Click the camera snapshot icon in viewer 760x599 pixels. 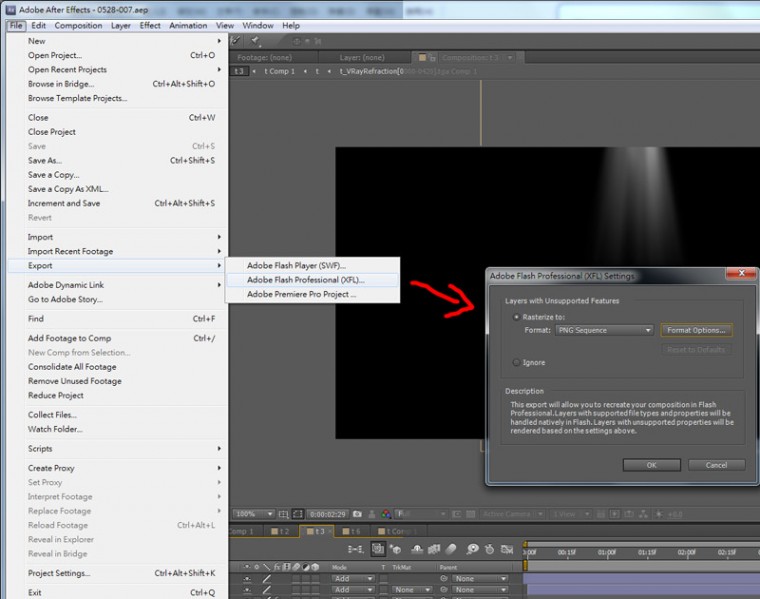357,514
